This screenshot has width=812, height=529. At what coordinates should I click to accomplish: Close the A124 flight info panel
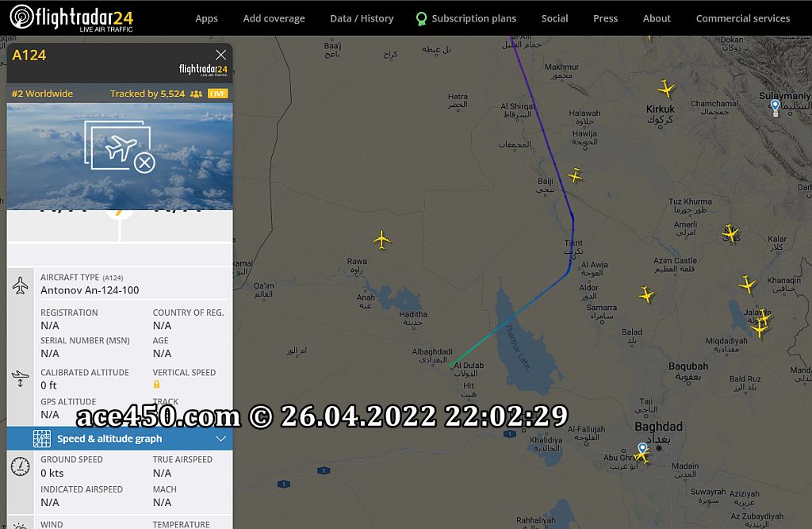tap(220, 55)
